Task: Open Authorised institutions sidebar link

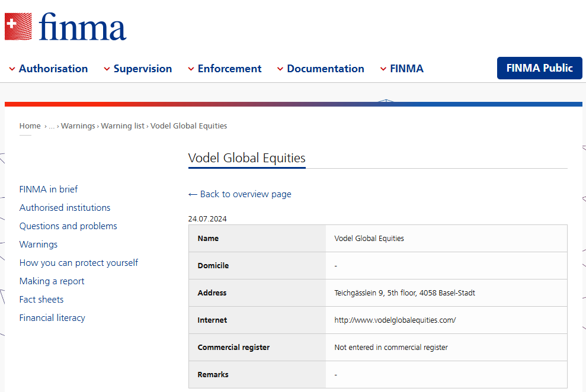Action: point(65,208)
